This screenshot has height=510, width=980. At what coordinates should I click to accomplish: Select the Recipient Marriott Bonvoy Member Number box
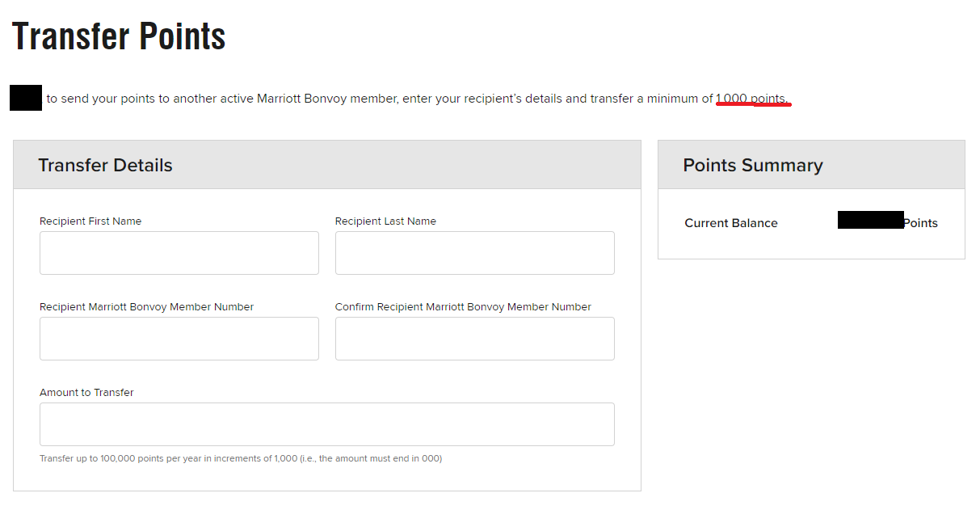coord(179,339)
